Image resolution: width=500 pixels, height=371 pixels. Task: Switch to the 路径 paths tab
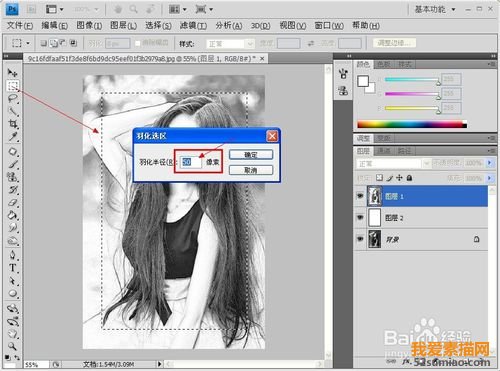[404, 151]
